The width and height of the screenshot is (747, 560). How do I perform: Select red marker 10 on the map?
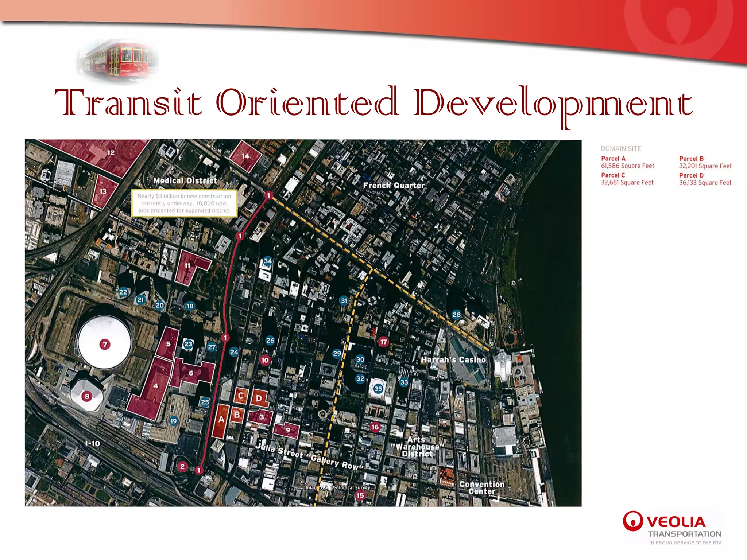pos(265,360)
